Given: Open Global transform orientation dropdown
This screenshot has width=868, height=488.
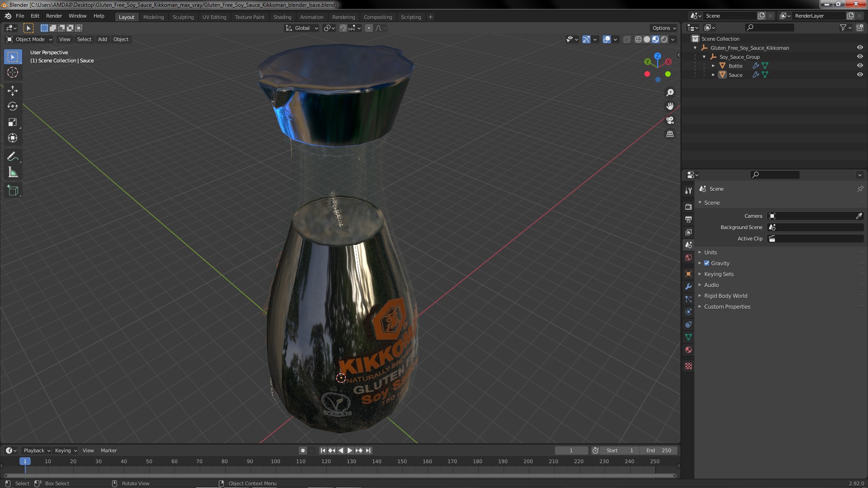Looking at the screenshot, I should pos(302,28).
